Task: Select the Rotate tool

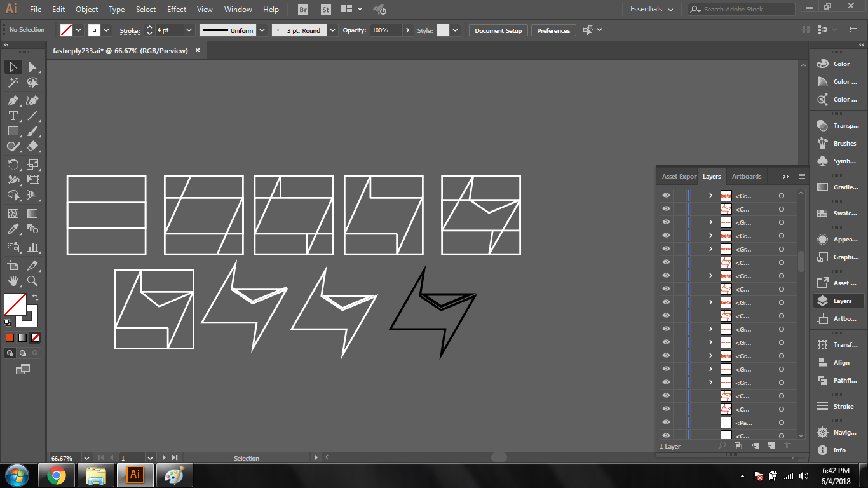Action: [13, 164]
